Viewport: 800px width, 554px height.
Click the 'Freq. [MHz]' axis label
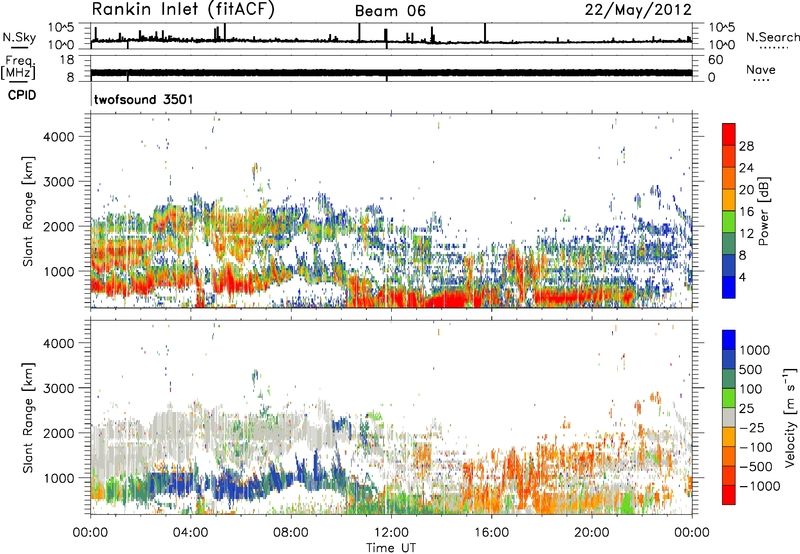tap(18, 67)
